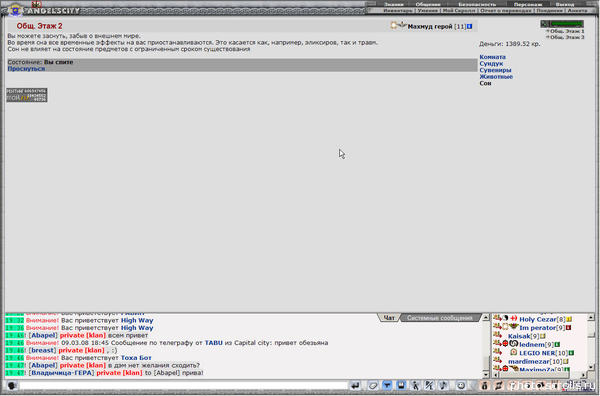
Task: Switch to the Системные сообщения tab
Action: tap(439, 318)
